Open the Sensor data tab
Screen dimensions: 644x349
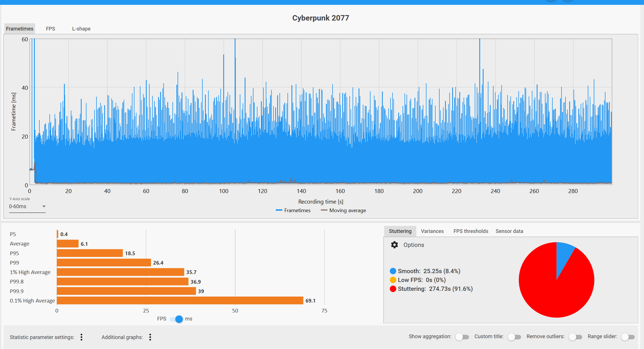509,231
